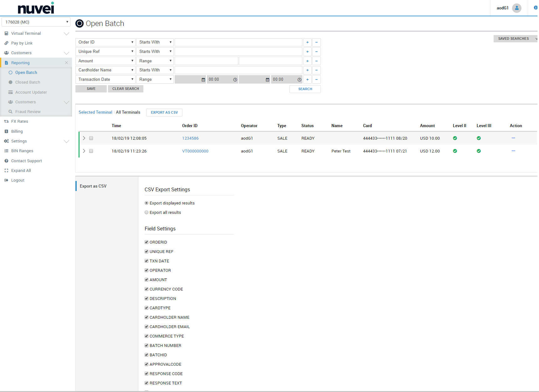Open the VT000000000 order link
539x392 pixels.
coord(195,151)
